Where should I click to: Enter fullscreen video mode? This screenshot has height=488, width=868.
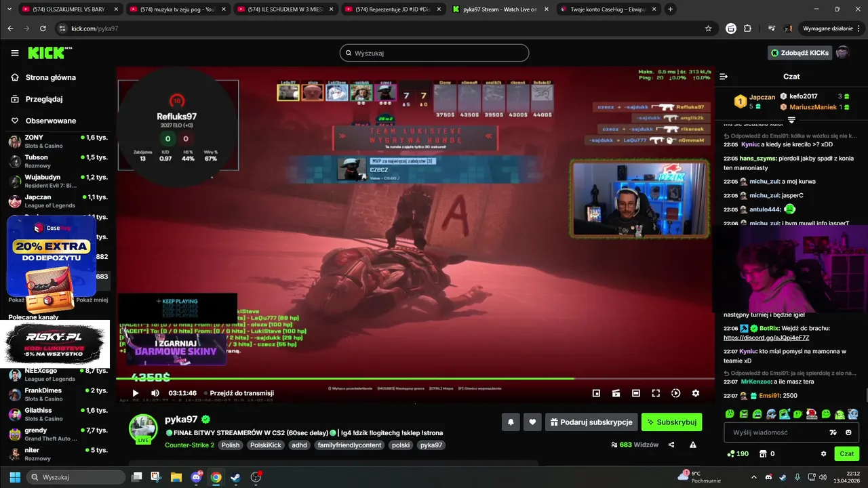(656, 393)
